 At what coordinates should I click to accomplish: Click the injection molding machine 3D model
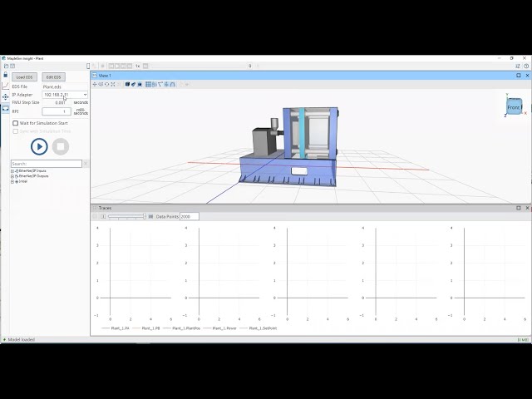(289, 146)
